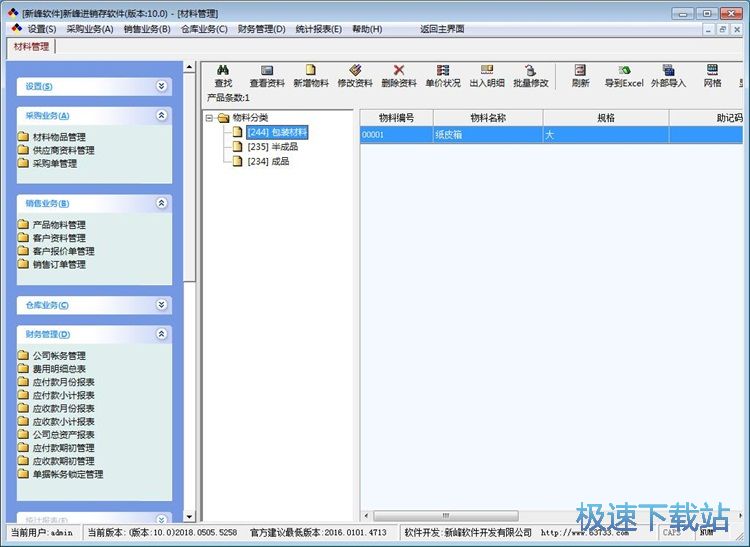
Task: Click the 刷新 refresh icon
Action: [x=580, y=70]
